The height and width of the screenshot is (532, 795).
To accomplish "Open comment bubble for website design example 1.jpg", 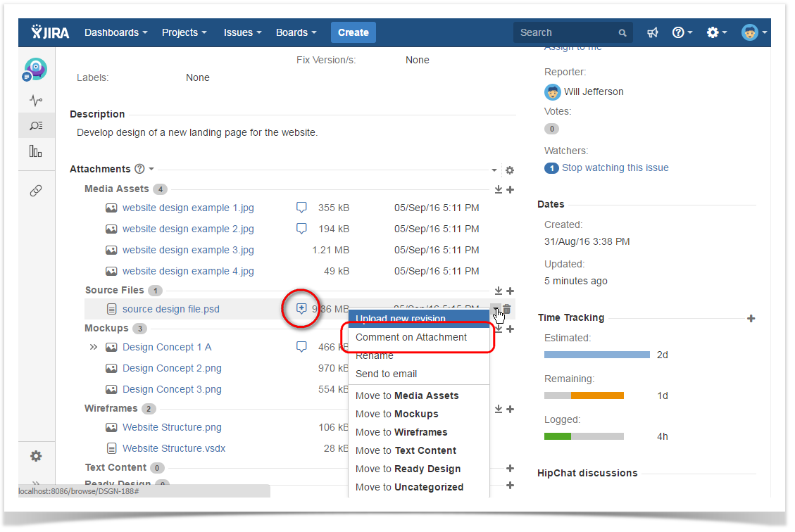I will tap(301, 208).
